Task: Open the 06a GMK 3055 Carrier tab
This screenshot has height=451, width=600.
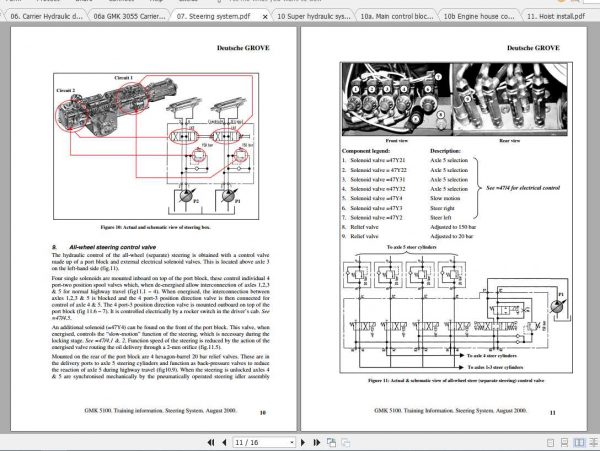Action: pyautogui.click(x=129, y=16)
